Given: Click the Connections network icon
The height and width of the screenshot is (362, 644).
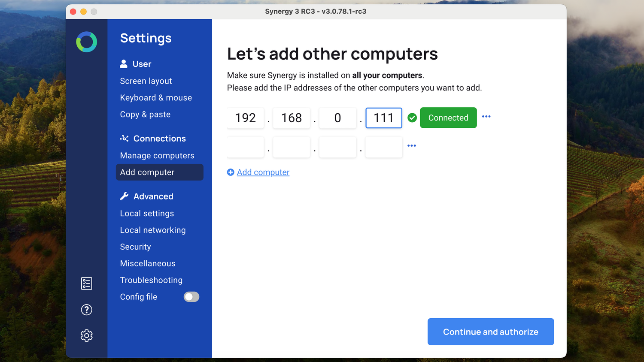Looking at the screenshot, I should (125, 138).
